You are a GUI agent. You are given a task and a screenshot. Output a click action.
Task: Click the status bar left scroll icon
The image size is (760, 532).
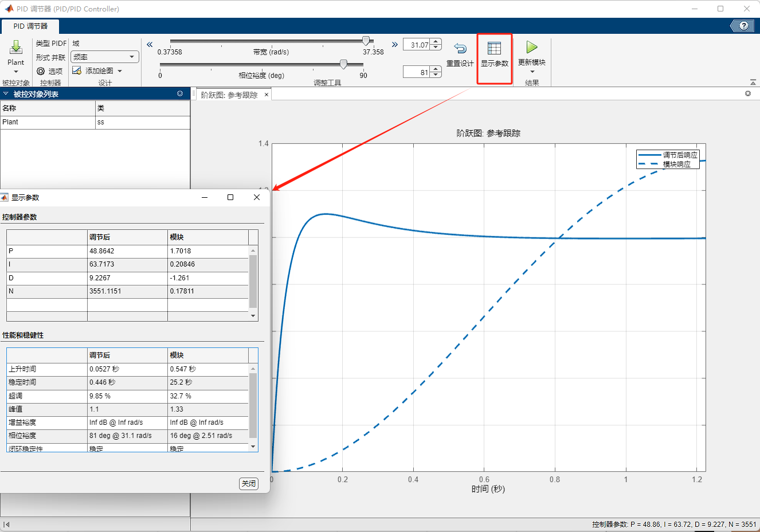pyautogui.click(x=7, y=525)
